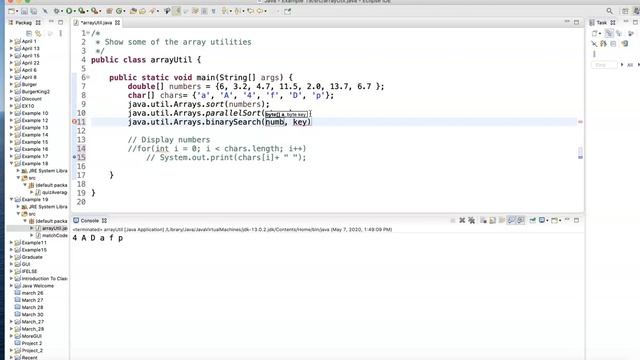The width and height of the screenshot is (640, 360).
Task: Select the Discount project
Action: 28,99
